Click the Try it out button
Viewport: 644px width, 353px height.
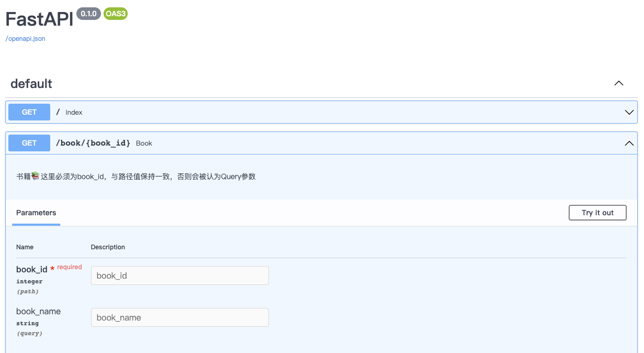(597, 213)
